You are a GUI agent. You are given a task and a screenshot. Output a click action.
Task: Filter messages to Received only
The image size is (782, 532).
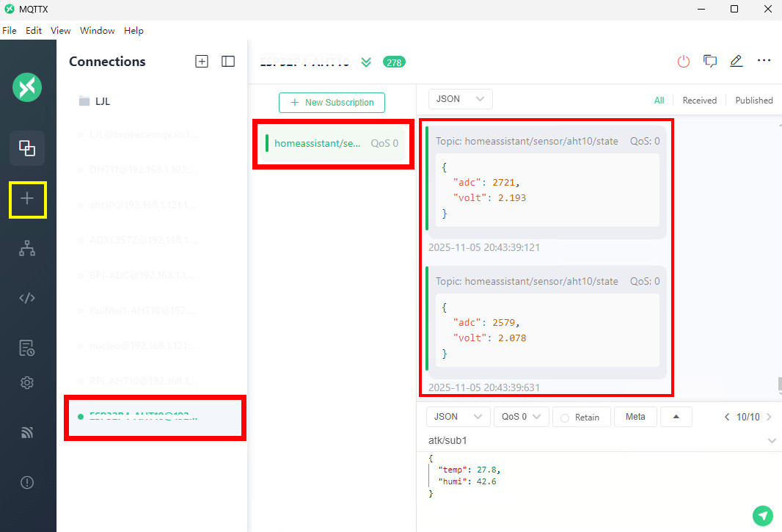[x=699, y=101]
